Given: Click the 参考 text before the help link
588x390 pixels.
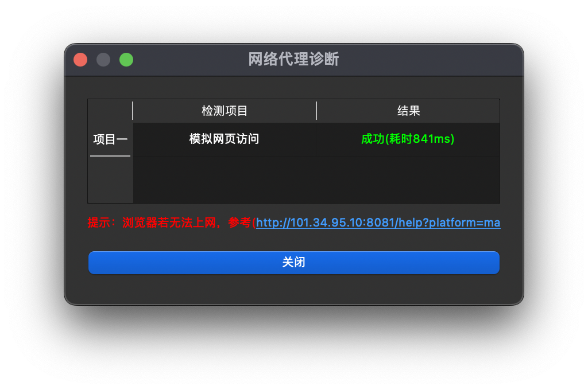Looking at the screenshot, I should coord(239,223).
